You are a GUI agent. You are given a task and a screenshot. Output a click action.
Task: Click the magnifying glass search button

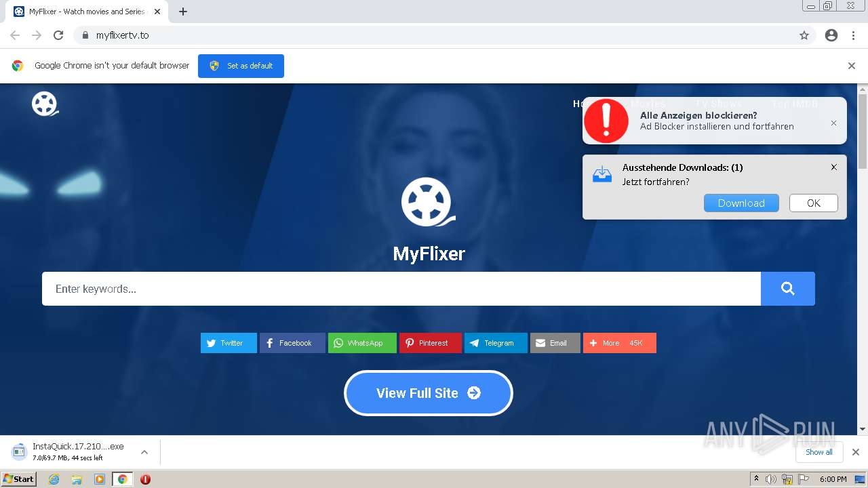(788, 289)
